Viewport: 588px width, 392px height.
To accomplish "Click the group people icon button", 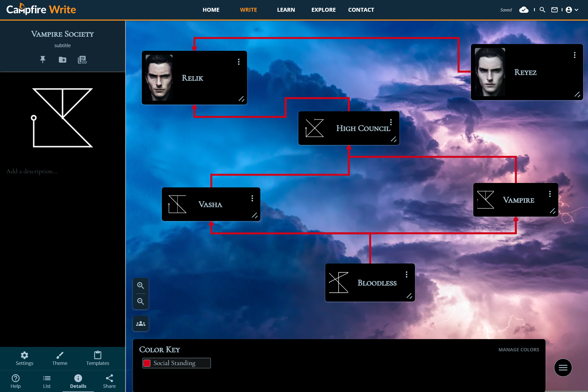I will click(x=141, y=324).
